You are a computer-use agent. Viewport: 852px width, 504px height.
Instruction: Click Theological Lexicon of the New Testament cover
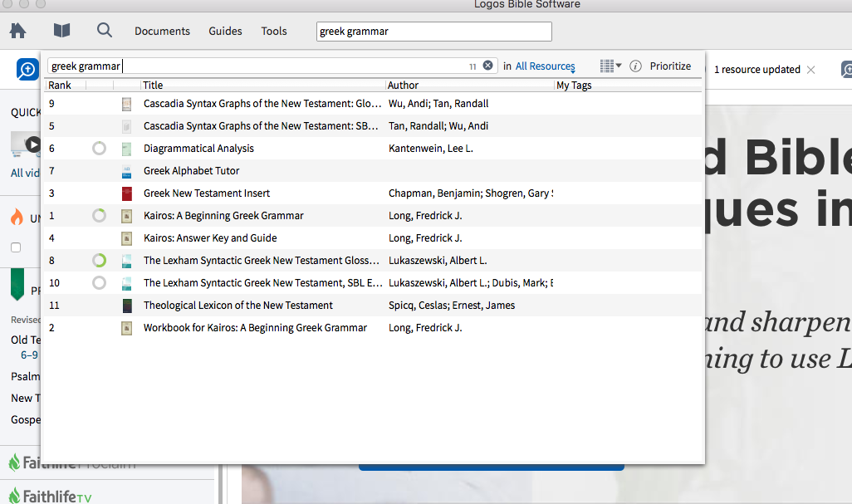pos(126,306)
